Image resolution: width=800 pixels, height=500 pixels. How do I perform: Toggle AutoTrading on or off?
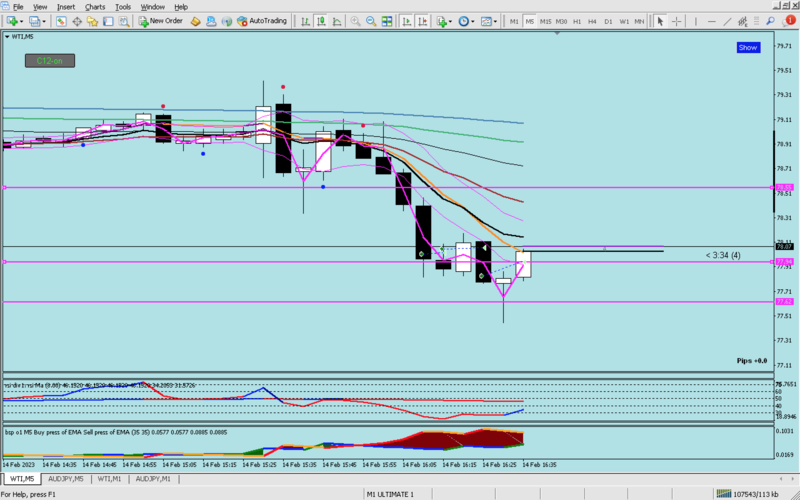262,21
